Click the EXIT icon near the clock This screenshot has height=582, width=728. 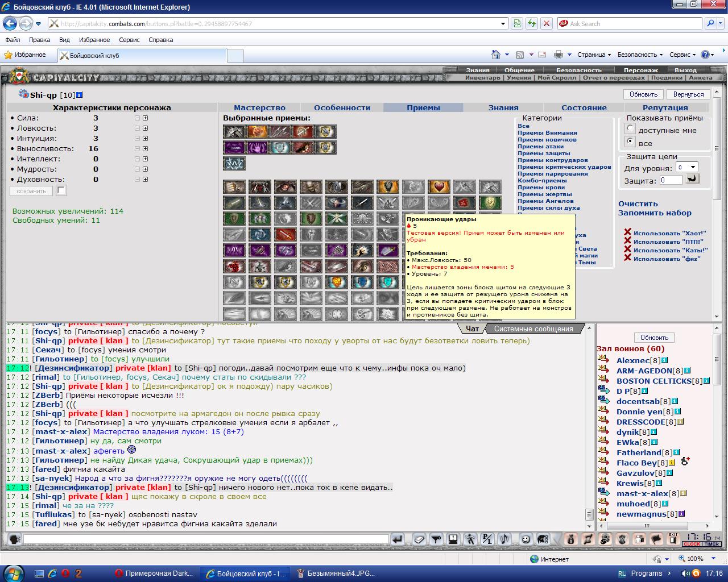[673, 539]
